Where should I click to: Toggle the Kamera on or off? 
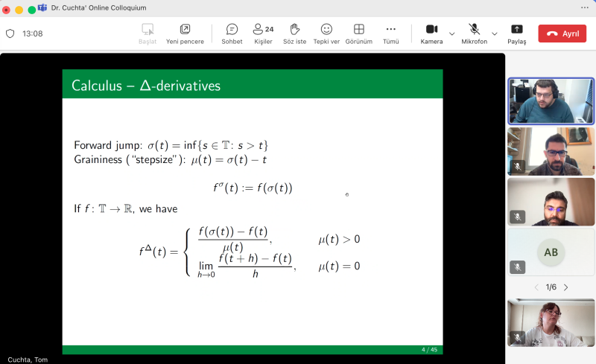click(x=431, y=33)
